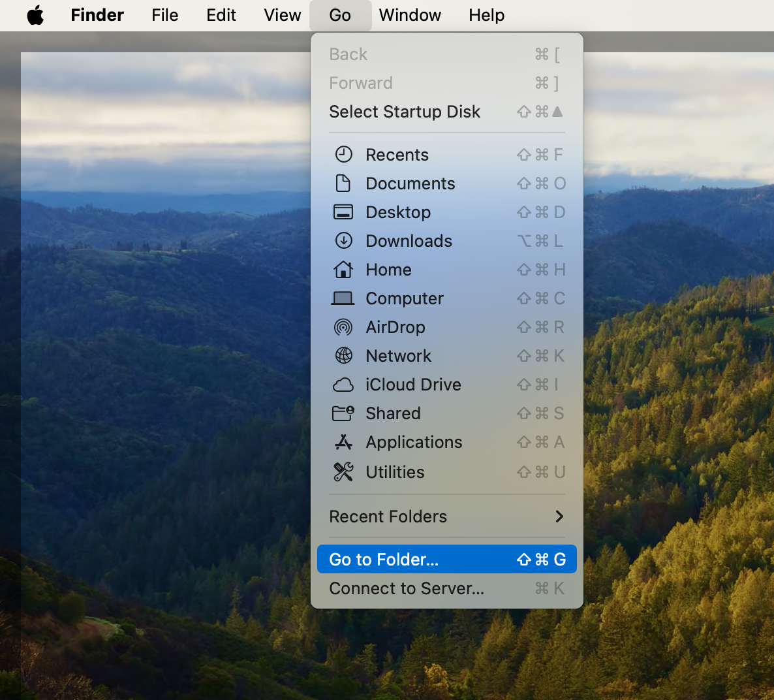Click the Computer laptop icon
The height and width of the screenshot is (700, 774).
pos(343,298)
